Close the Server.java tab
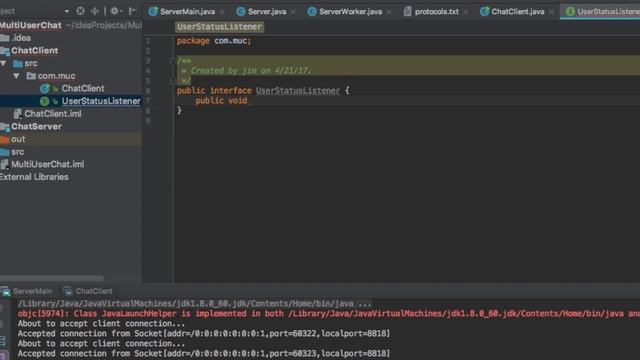This screenshot has width=640, height=360. point(293,12)
